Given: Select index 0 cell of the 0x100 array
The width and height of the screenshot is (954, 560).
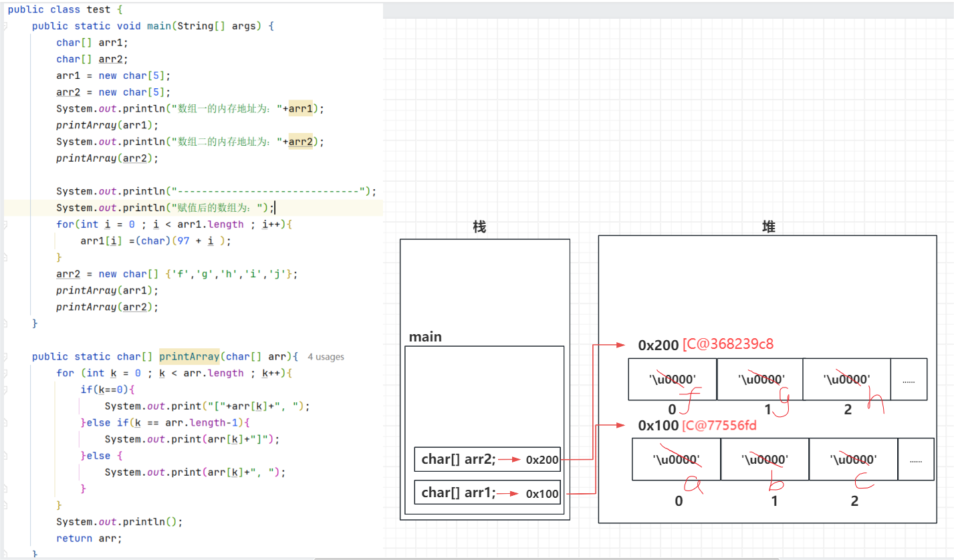Looking at the screenshot, I should point(677,459).
